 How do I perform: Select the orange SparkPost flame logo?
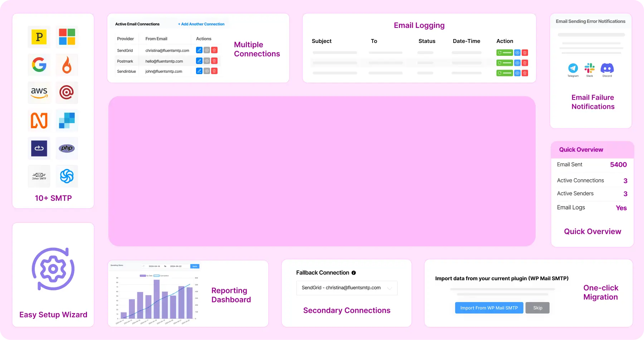(67, 65)
